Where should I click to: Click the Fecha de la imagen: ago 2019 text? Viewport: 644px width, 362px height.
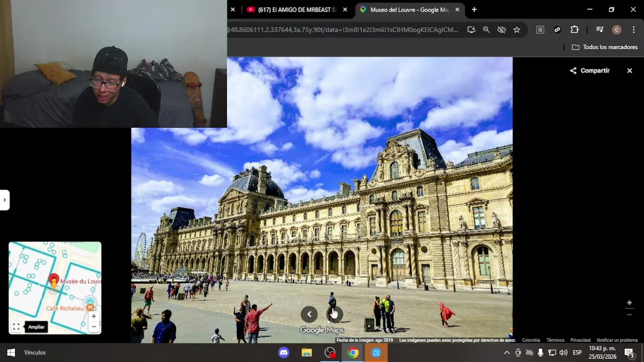point(365,340)
